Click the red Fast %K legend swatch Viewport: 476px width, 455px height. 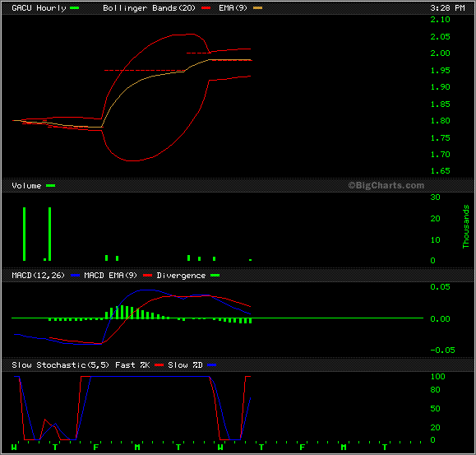click(159, 364)
